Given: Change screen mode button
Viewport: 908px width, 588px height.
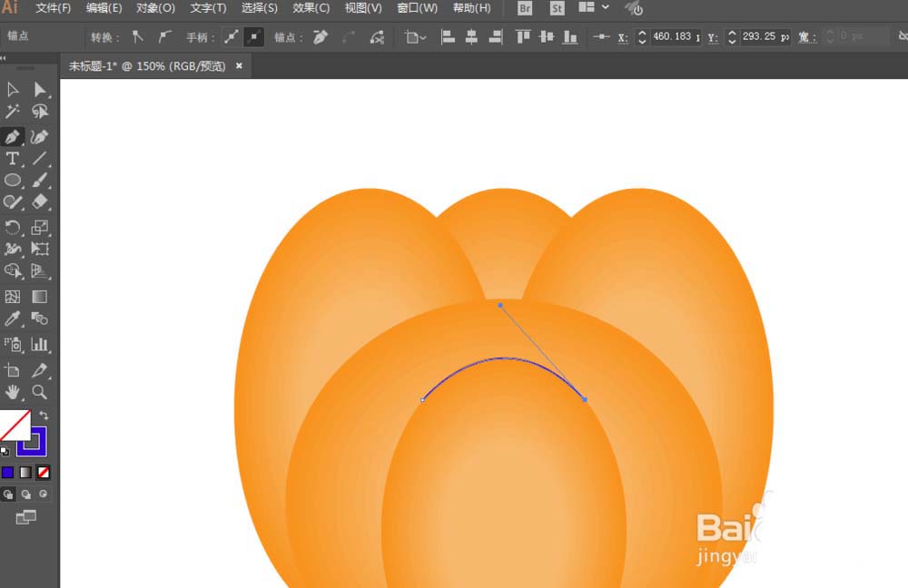Looking at the screenshot, I should [25, 517].
